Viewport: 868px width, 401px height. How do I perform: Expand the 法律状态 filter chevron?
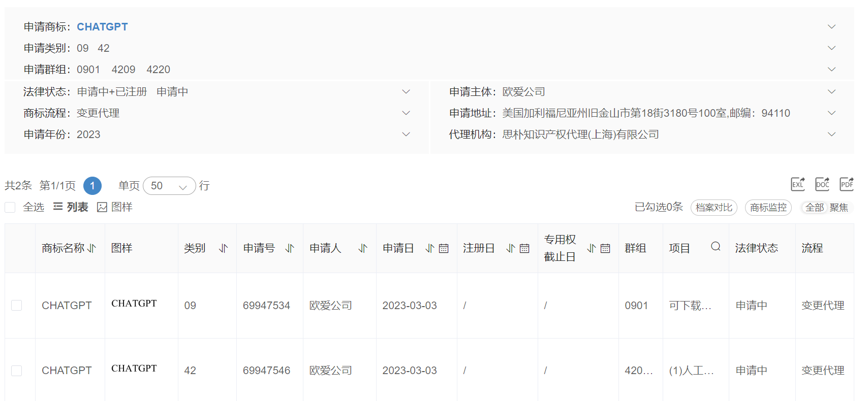coord(406,92)
